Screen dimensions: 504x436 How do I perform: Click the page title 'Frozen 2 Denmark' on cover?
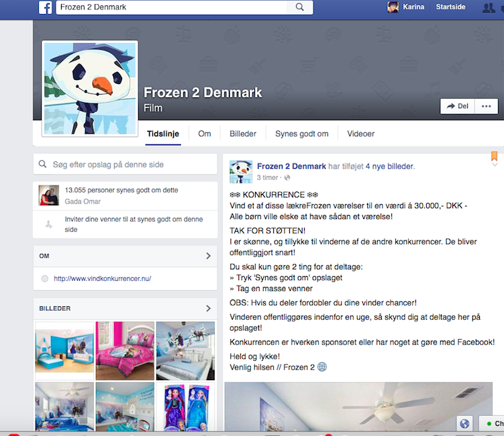[203, 93]
